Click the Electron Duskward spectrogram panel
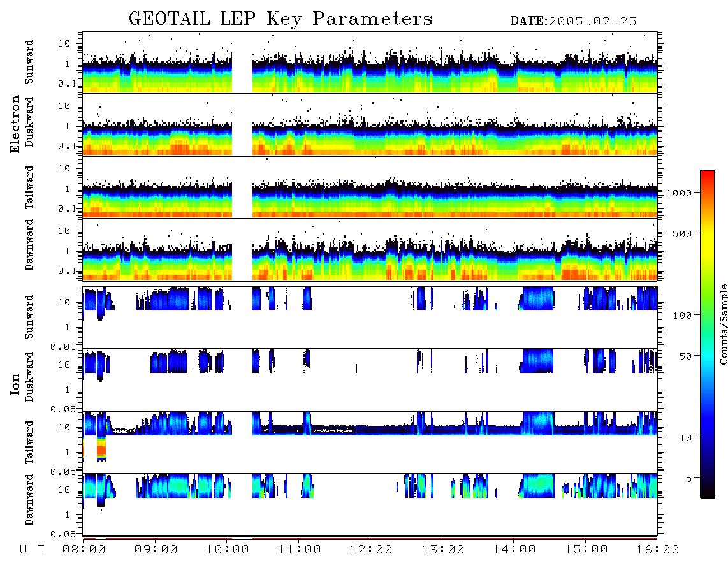 (x=370, y=124)
